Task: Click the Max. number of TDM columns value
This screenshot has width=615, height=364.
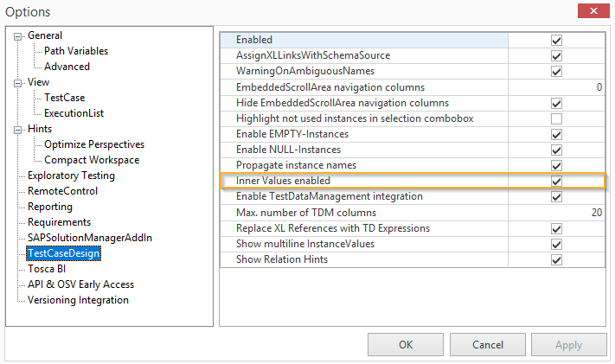Action: point(556,213)
